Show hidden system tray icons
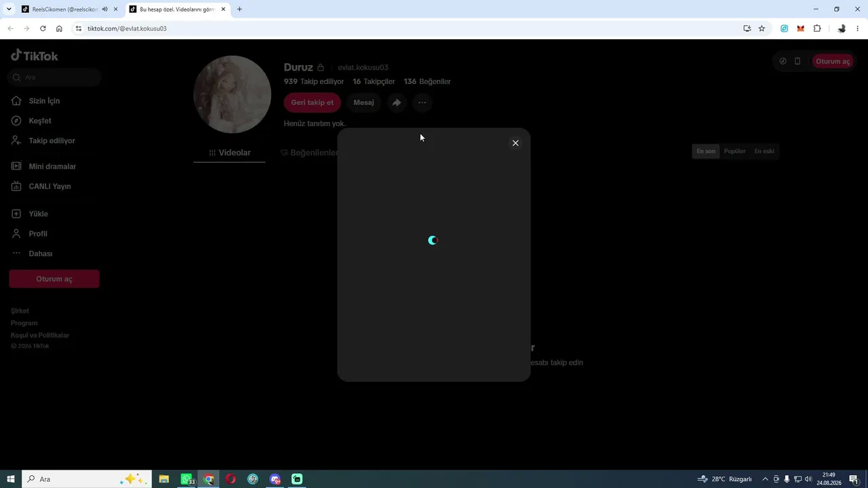Screen dimensions: 868x488 tap(766, 479)
